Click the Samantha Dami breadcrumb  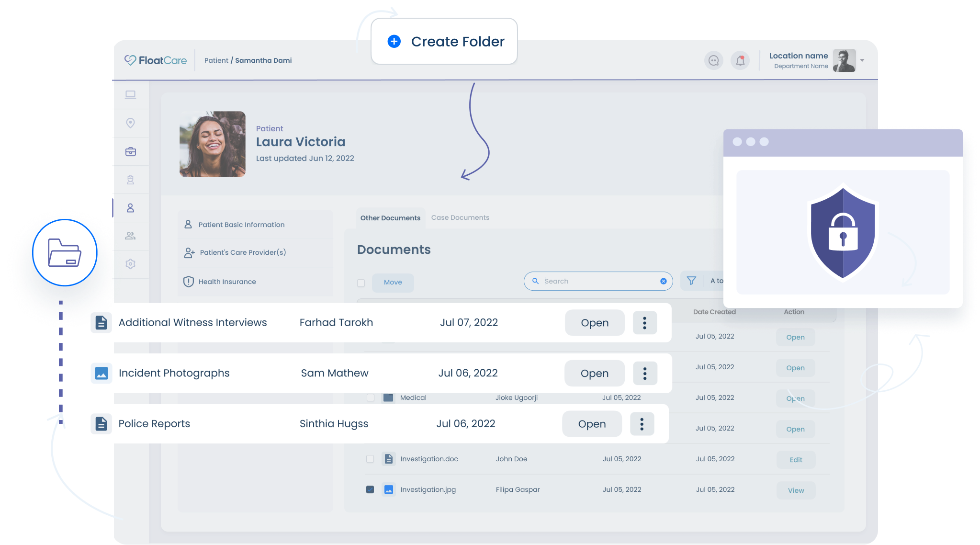click(263, 60)
